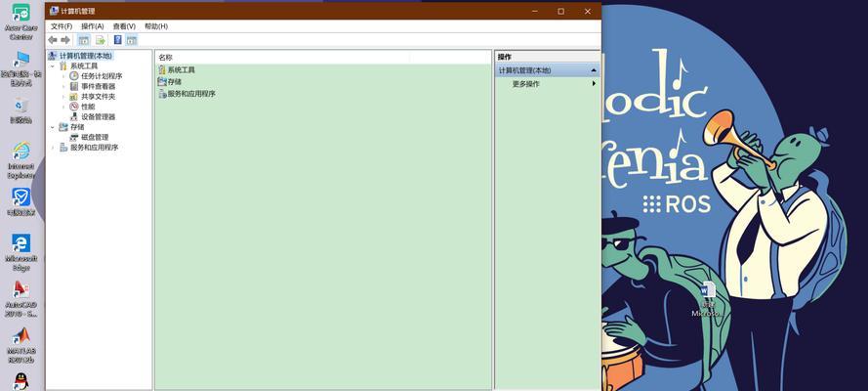Expand the 事件查看器 node arrow
The image size is (868, 391).
[63, 86]
